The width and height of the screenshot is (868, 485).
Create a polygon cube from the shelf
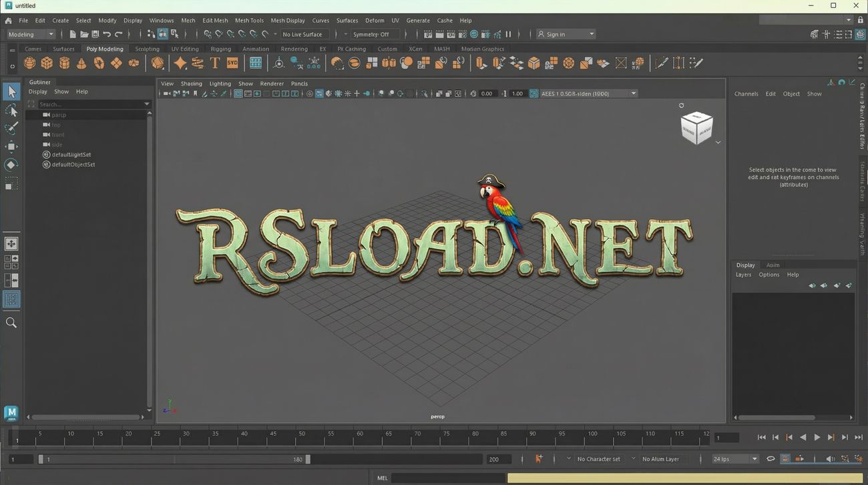(x=47, y=63)
